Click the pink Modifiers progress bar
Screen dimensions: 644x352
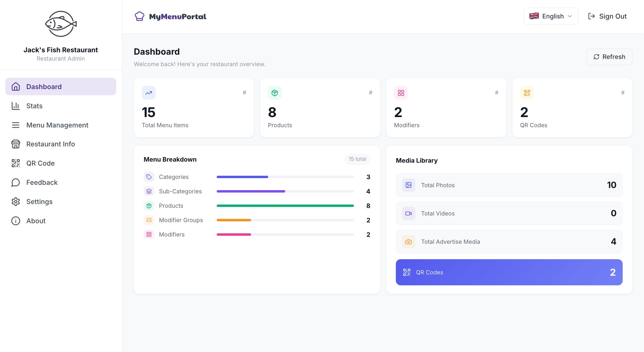(x=285, y=234)
